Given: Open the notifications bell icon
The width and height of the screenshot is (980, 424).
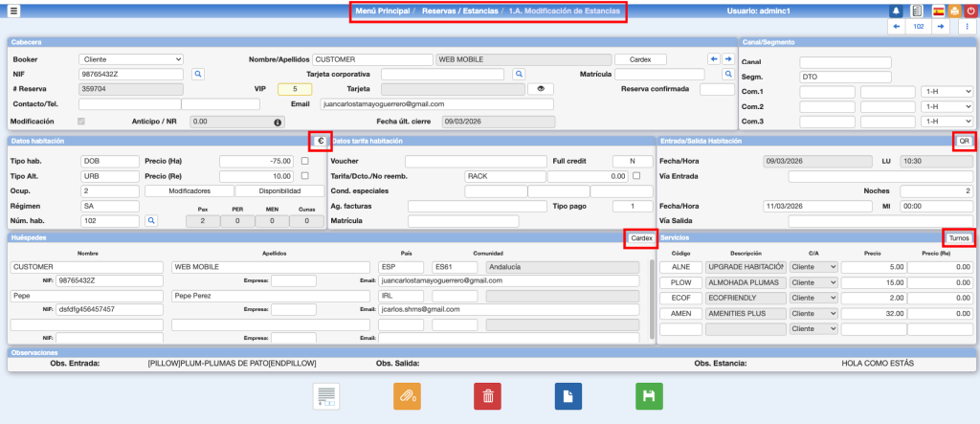Looking at the screenshot, I should [x=896, y=11].
